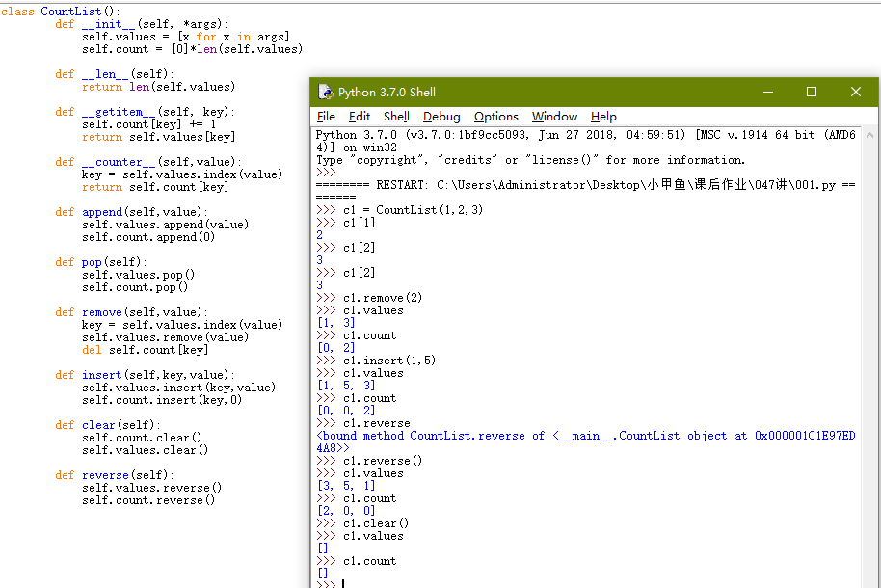
Task: Click the RESTART line in shell output
Action: point(578,185)
